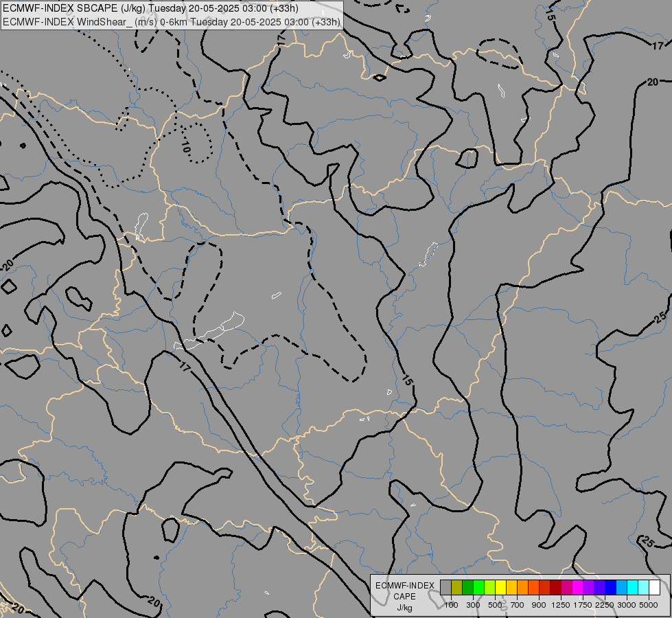Click the pure blue swatch after 2250
Screen dimensions: 672x618
pyautogui.click(x=610, y=588)
